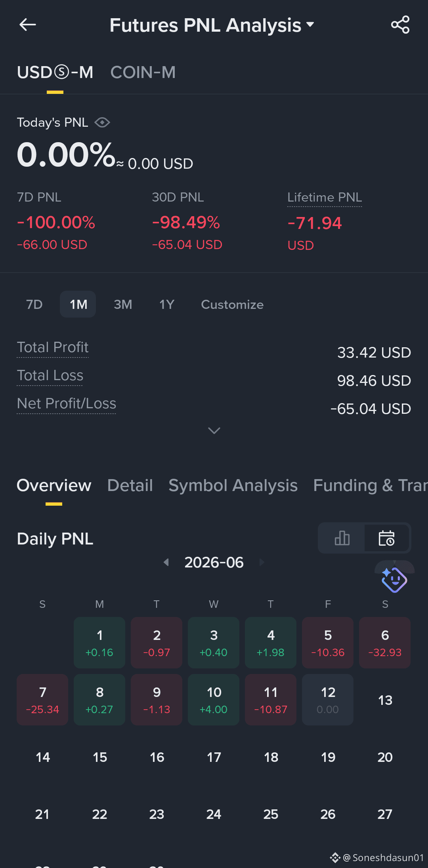Select the calendar view icon

386,538
